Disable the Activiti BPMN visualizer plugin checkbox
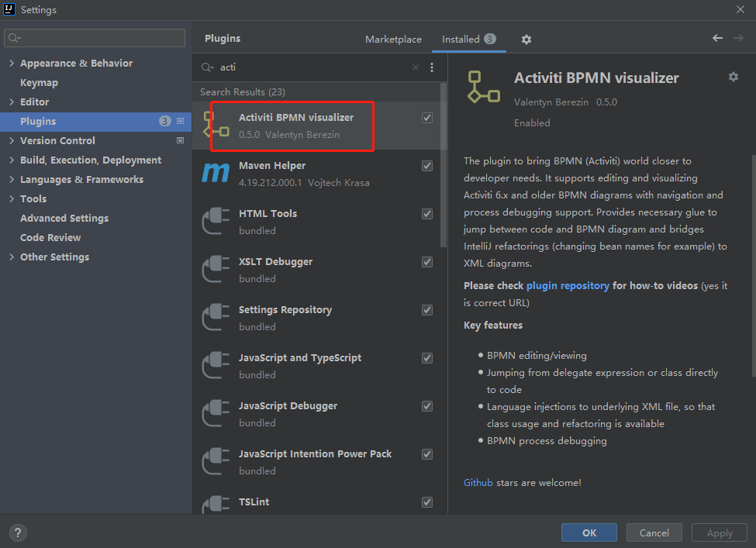The image size is (756, 548). tap(427, 118)
